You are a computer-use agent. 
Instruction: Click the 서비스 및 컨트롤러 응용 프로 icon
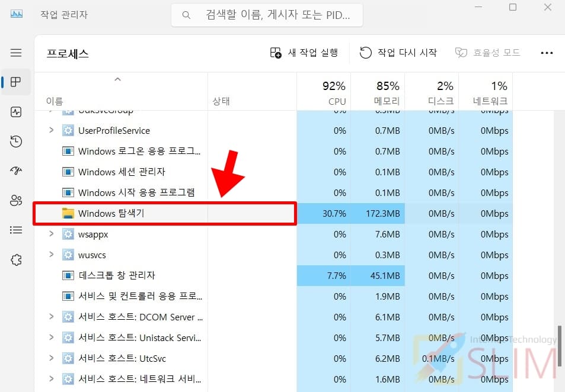tap(68, 296)
